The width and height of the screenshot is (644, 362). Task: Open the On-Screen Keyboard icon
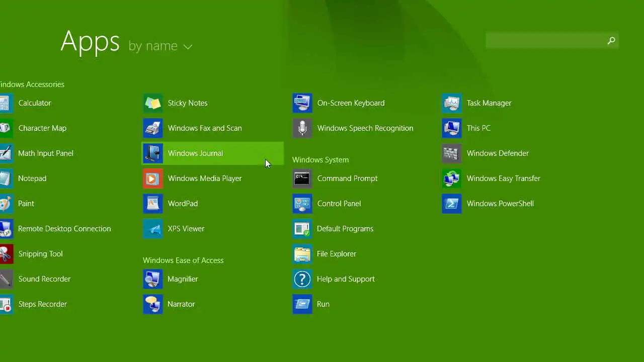point(302,103)
